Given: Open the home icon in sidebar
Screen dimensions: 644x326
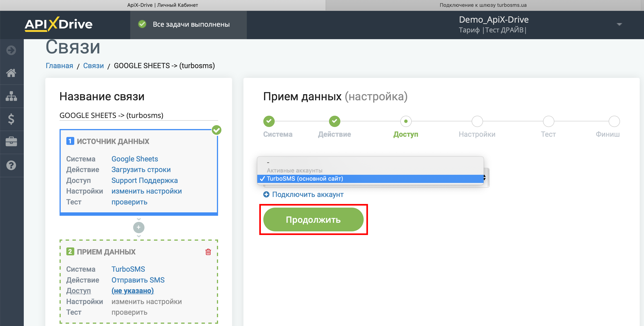Looking at the screenshot, I should (x=11, y=73).
